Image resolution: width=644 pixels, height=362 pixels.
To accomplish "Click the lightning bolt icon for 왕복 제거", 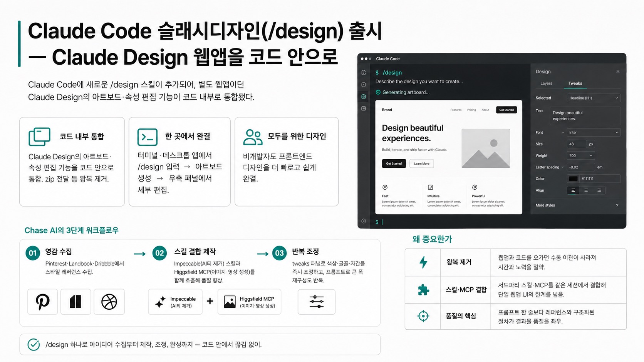I will pyautogui.click(x=423, y=262).
